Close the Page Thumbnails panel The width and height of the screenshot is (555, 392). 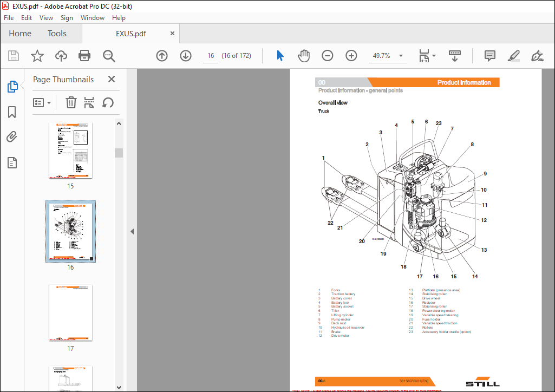click(x=112, y=79)
